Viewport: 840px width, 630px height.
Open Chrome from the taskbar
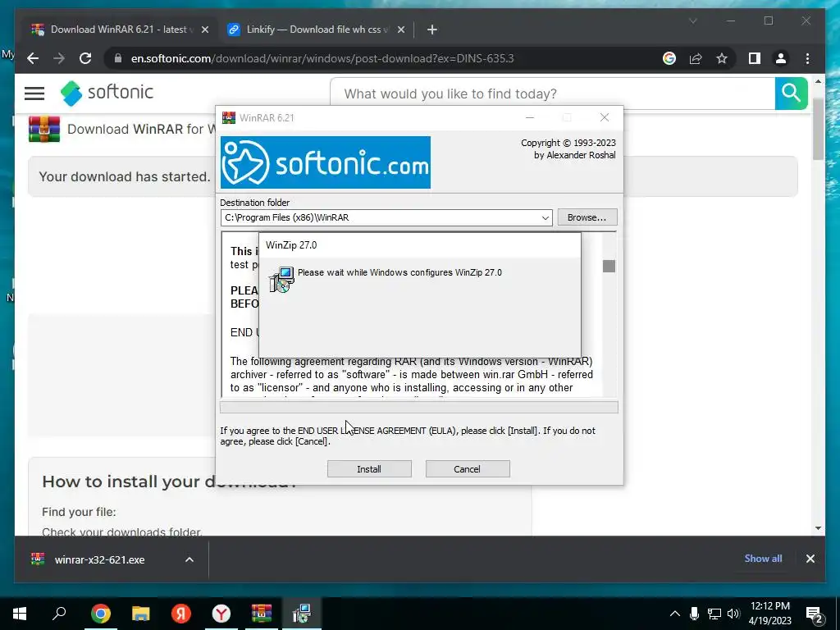coord(100,613)
